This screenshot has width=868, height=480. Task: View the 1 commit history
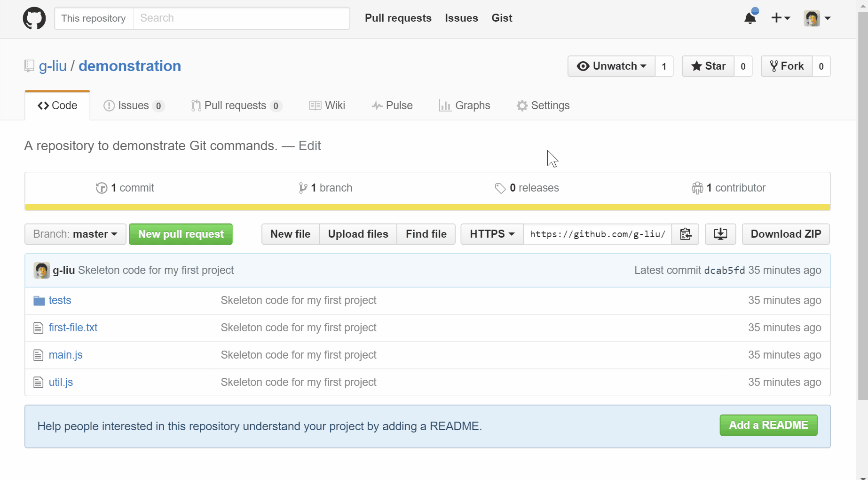pos(125,188)
